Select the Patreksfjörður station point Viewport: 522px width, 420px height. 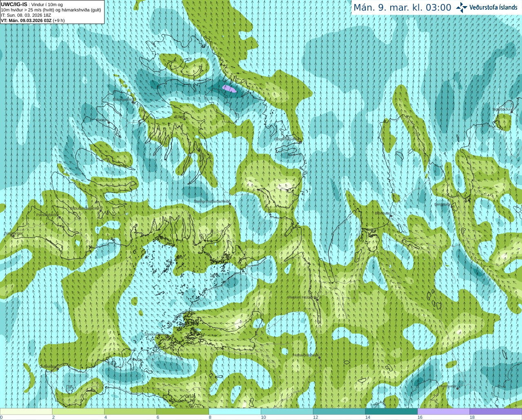click(x=60, y=217)
